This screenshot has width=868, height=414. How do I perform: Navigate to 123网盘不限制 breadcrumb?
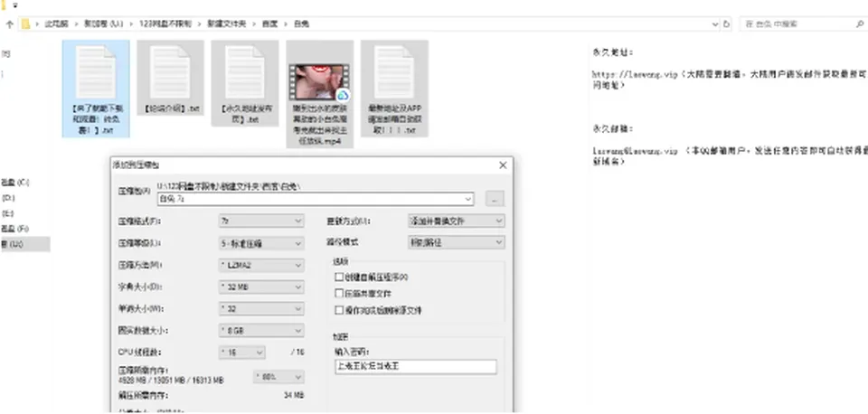pyautogui.click(x=165, y=24)
